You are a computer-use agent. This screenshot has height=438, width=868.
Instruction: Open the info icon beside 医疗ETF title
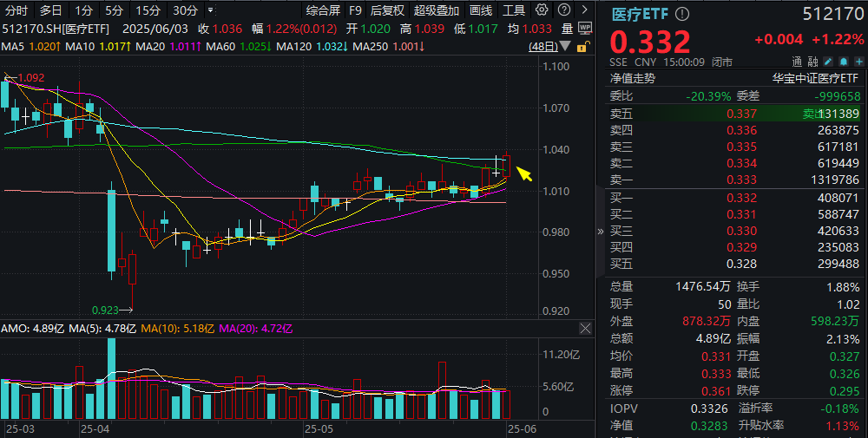click(682, 14)
